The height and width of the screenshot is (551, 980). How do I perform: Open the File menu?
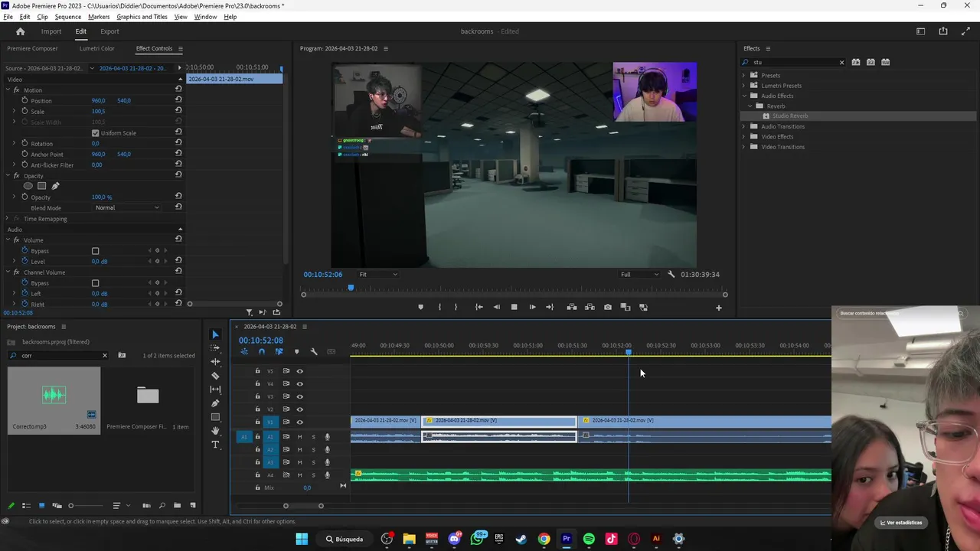[8, 17]
